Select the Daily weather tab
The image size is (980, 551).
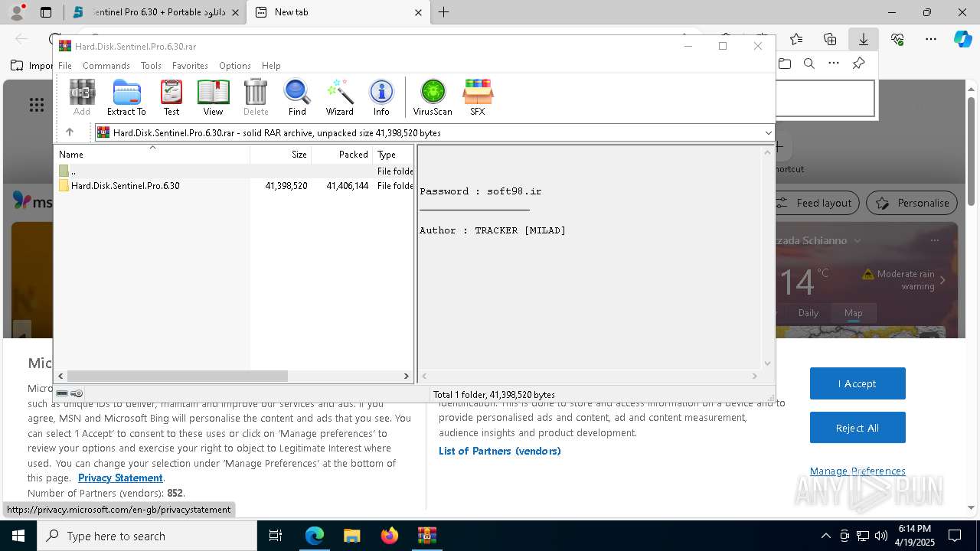tap(808, 312)
